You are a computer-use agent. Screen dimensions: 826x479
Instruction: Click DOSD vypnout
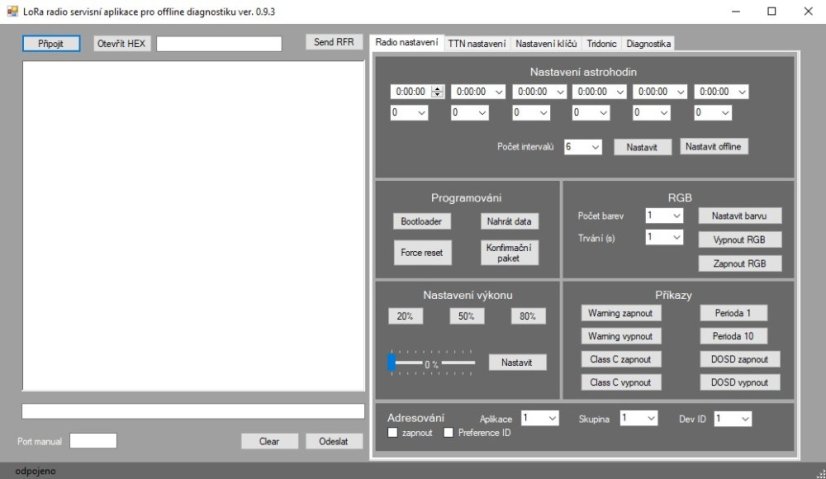(740, 383)
